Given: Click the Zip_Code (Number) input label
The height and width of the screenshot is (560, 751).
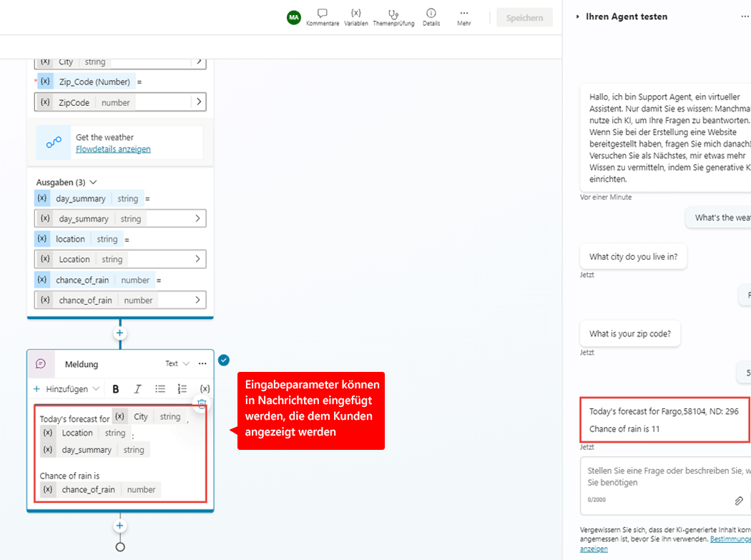Looking at the screenshot, I should [87, 82].
